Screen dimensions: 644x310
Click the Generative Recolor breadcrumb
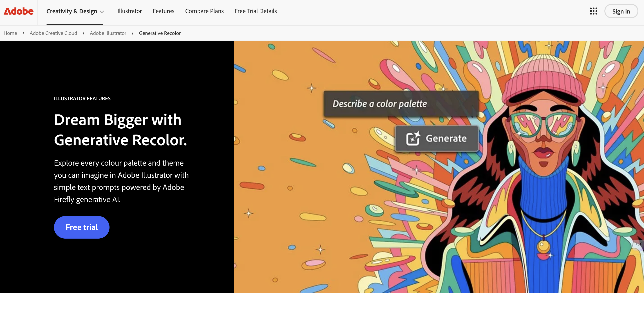160,33
